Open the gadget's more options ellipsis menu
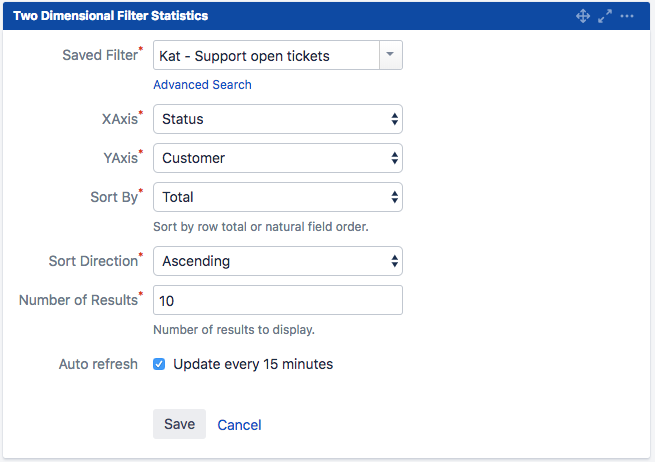This screenshot has height=462, width=655. coord(627,16)
